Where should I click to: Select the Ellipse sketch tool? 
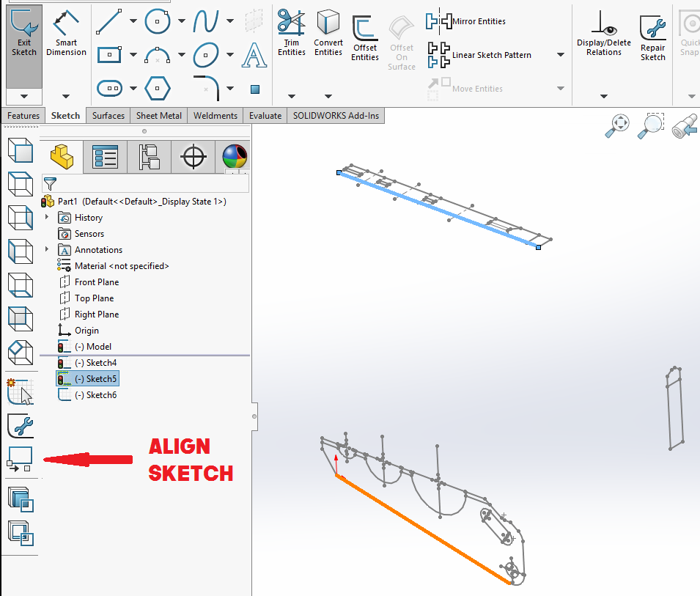(x=206, y=55)
